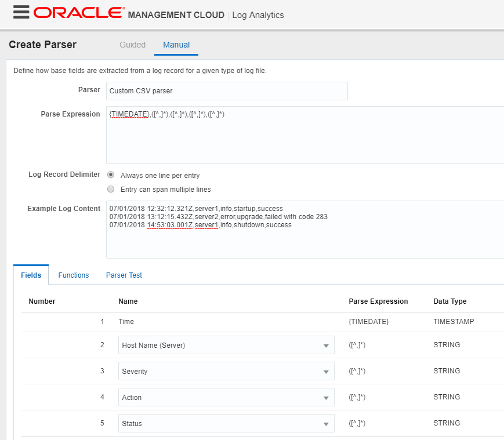
Task: Open the Severity field dropdown
Action: coord(226,371)
